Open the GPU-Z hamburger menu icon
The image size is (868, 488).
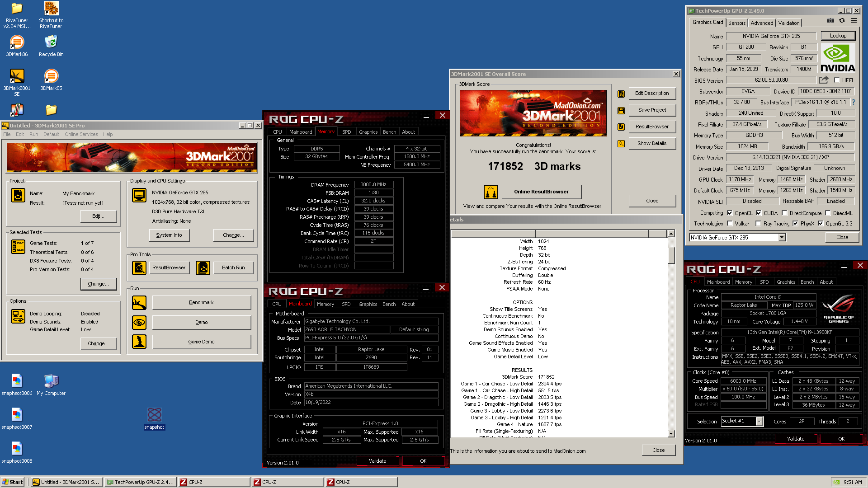[854, 21]
